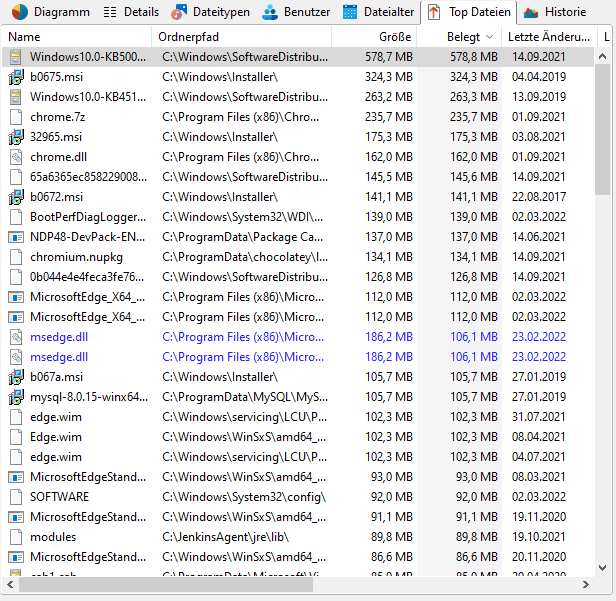Select the Top Dateien tab
Screen dimensions: 616x601
point(469,12)
